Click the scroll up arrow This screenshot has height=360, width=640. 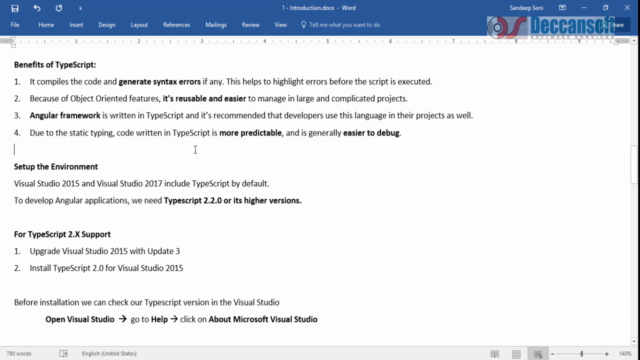pos(634,41)
